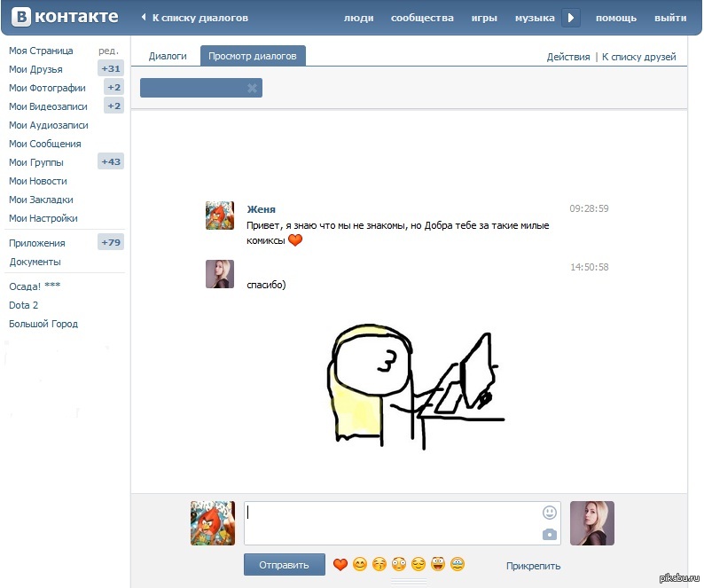
Task: Go back via К списку диалогов arrow
Action: pyautogui.click(x=194, y=18)
